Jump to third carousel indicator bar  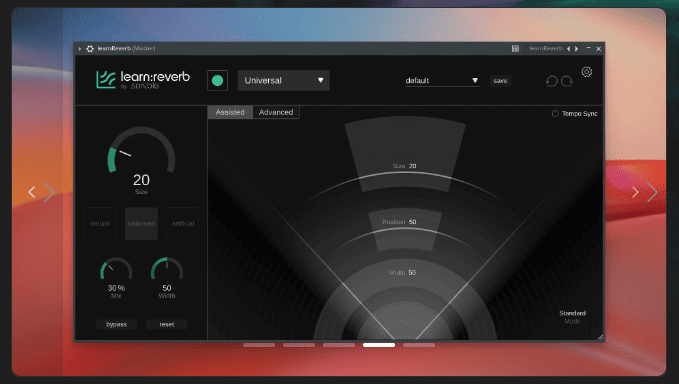pyautogui.click(x=339, y=345)
